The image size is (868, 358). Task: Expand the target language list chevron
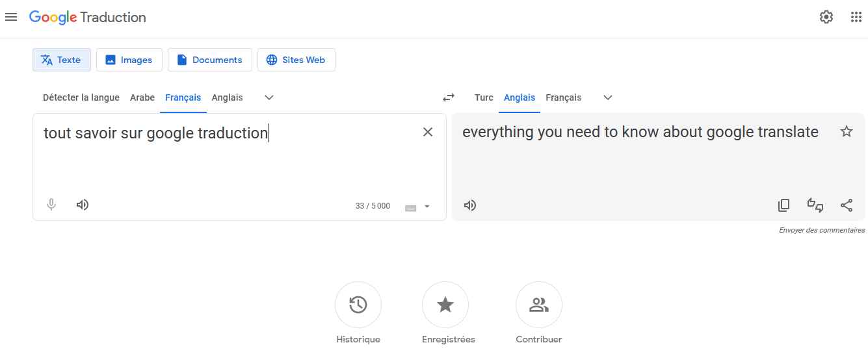click(608, 97)
